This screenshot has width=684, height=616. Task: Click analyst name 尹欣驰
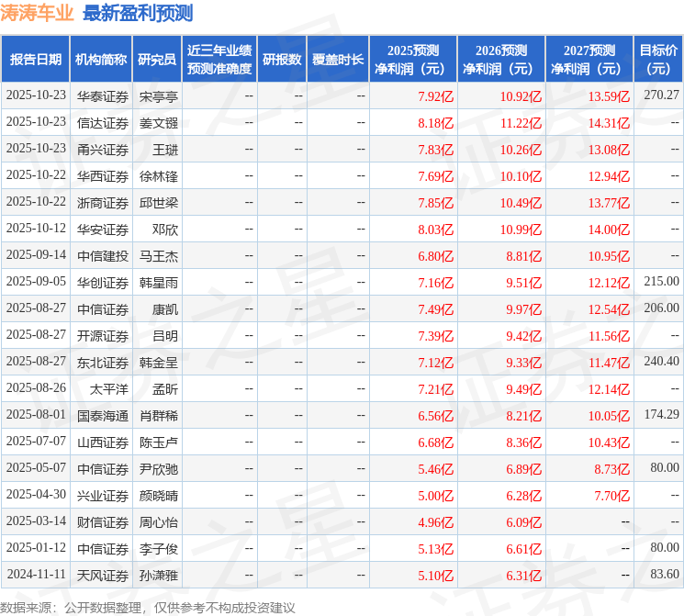[x=158, y=469]
